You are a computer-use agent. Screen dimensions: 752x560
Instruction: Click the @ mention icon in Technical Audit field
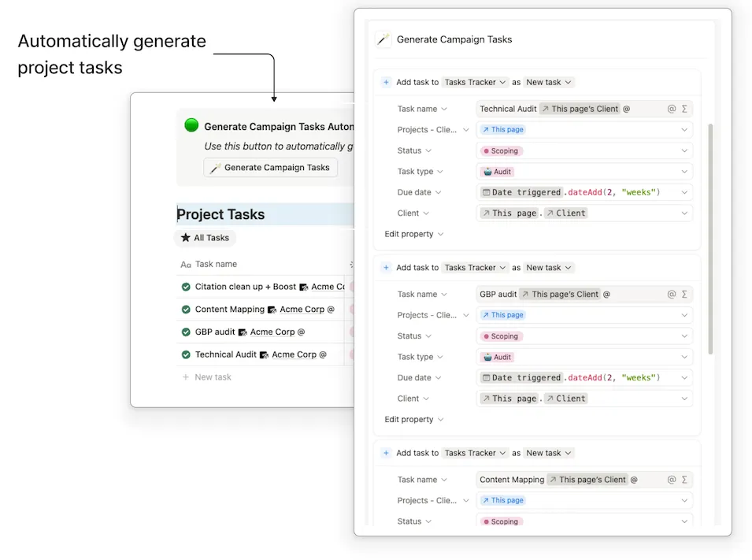click(x=672, y=109)
